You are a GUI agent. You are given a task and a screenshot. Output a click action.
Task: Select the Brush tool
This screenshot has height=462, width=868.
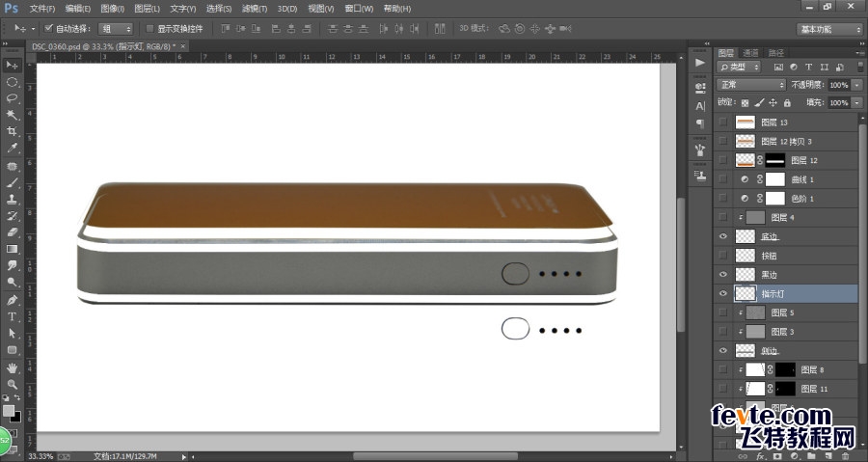point(12,182)
